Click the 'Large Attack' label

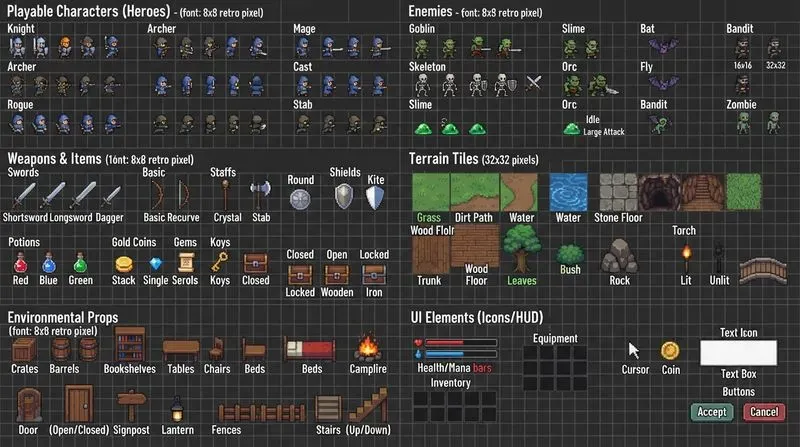(604, 132)
